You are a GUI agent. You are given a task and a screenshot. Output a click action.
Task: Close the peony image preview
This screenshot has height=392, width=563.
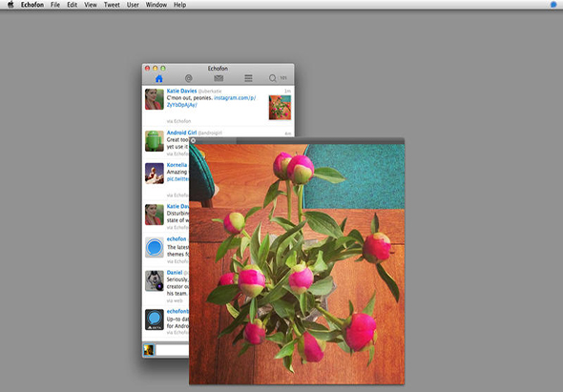click(193, 141)
